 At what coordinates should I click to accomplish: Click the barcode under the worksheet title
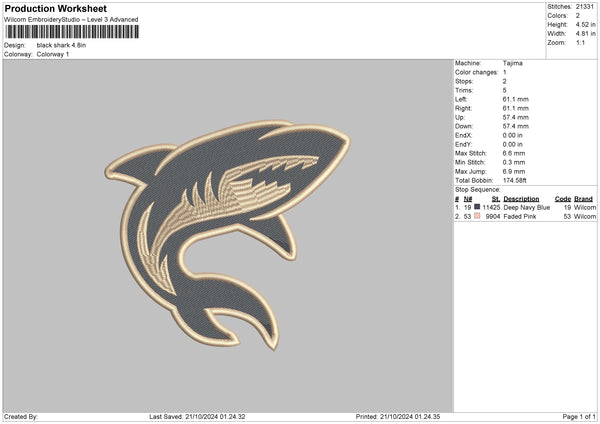tap(70, 32)
